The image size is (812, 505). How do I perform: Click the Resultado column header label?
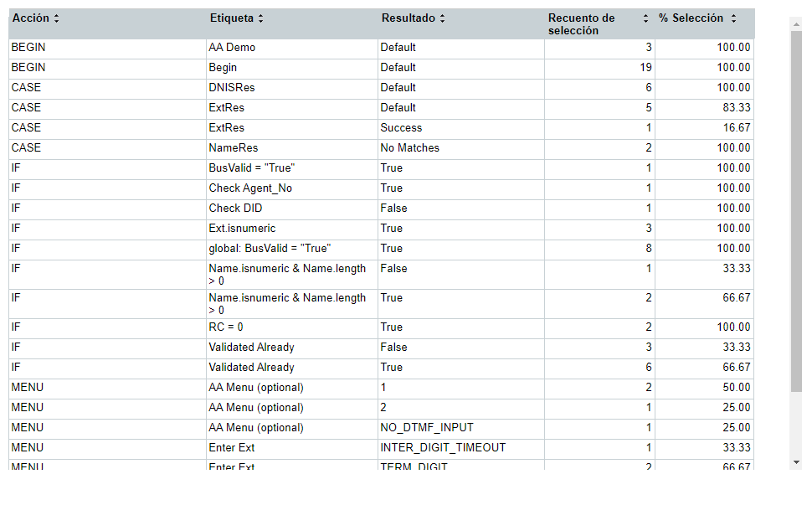click(408, 18)
